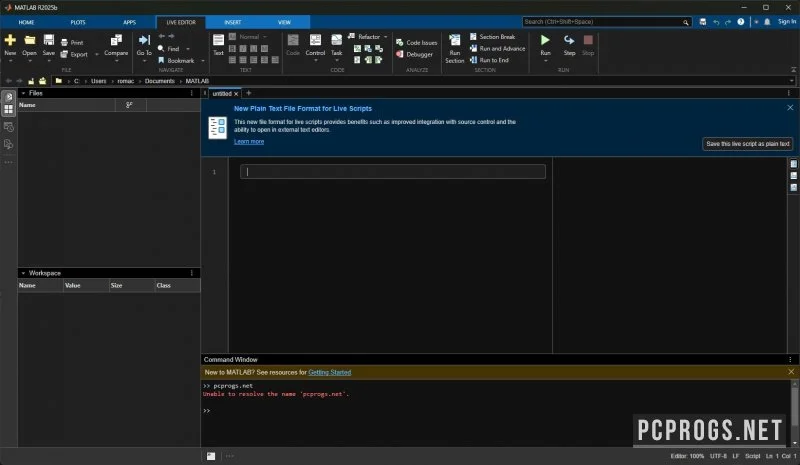Click the Undo arrow in quick access bar

coord(716,22)
